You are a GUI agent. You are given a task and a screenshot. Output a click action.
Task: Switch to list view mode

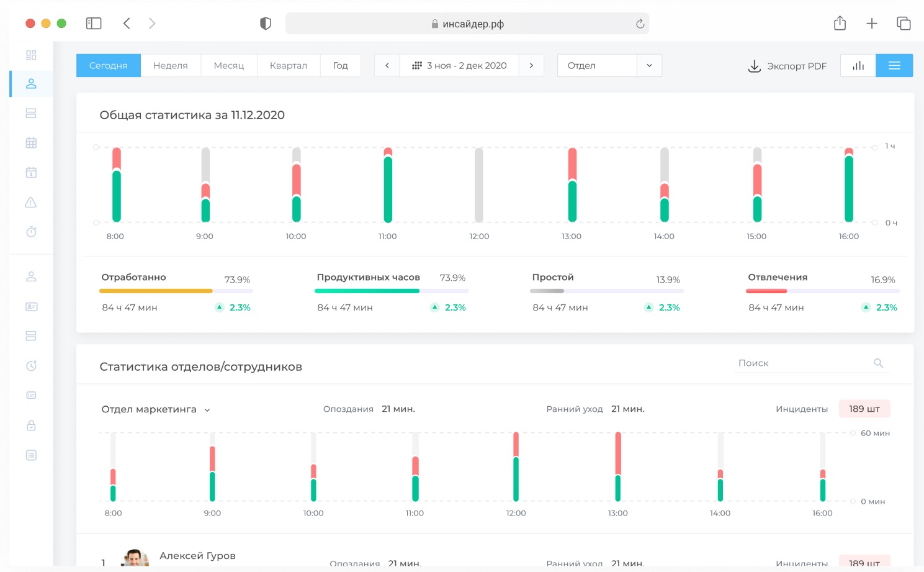[x=894, y=66]
